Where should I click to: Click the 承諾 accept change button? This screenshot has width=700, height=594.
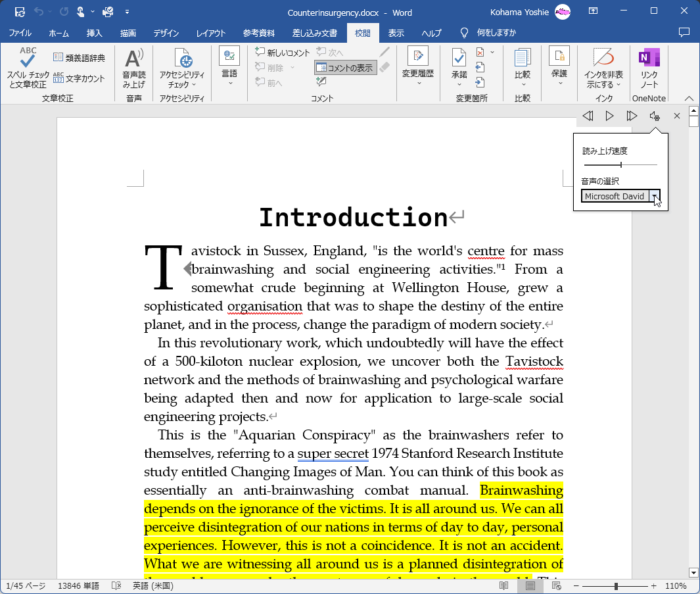click(x=459, y=68)
